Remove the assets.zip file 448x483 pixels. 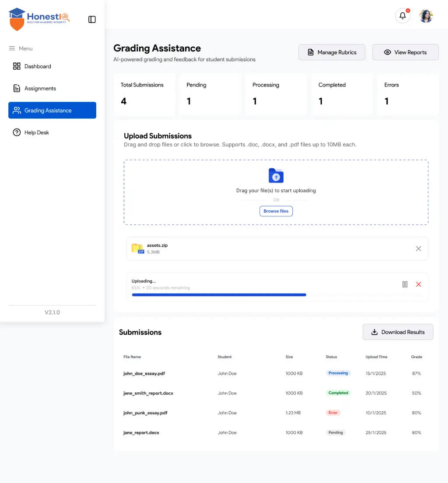(x=418, y=248)
